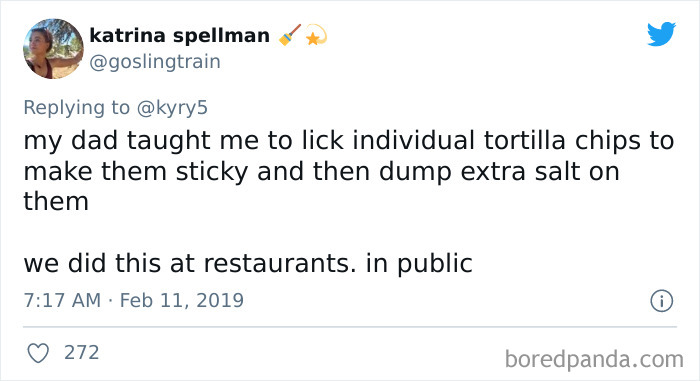Click the 'Replying to' label text
Viewport: 700px width, 381px height.
(x=77, y=108)
